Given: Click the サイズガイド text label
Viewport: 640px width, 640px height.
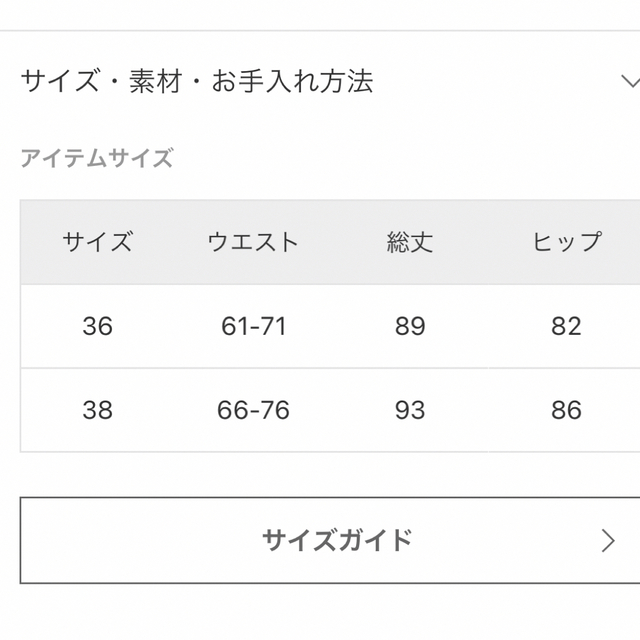Looking at the screenshot, I should [337, 540].
